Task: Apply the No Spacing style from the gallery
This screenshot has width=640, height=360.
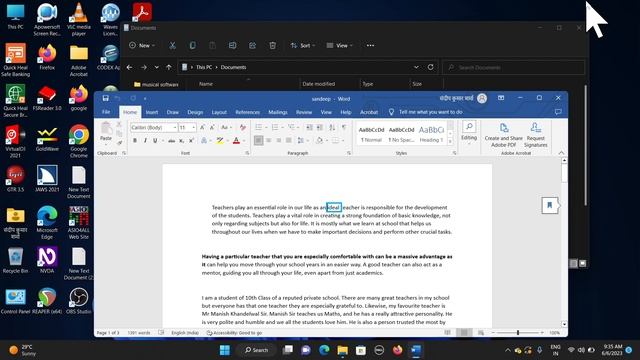Action: [x=401, y=133]
